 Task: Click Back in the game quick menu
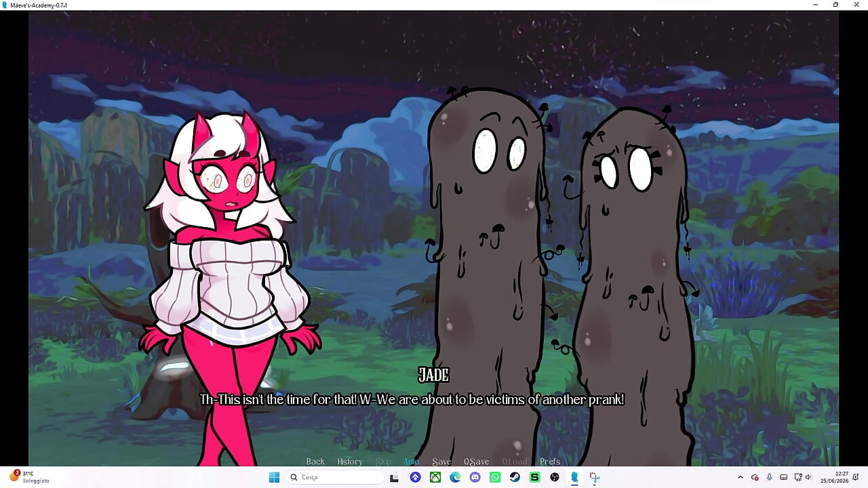[315, 462]
